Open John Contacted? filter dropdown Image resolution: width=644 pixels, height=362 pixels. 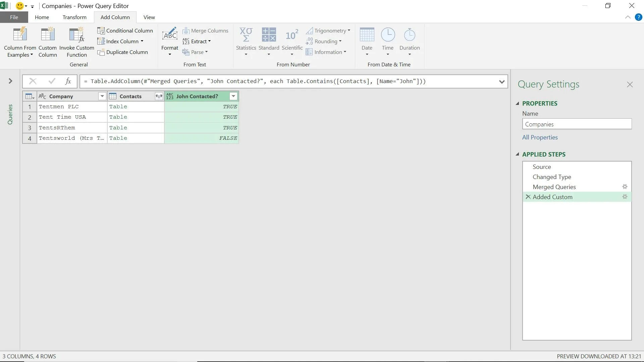click(233, 97)
